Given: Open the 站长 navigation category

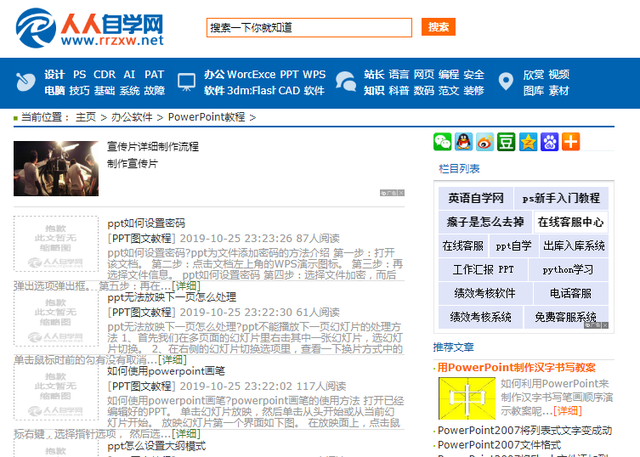Looking at the screenshot, I should [x=374, y=75].
